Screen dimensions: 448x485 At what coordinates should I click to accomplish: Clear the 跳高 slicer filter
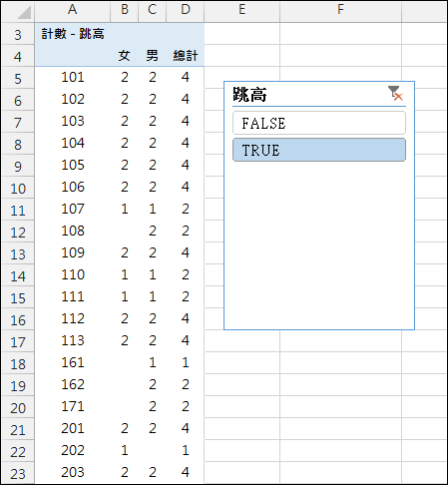pos(395,94)
